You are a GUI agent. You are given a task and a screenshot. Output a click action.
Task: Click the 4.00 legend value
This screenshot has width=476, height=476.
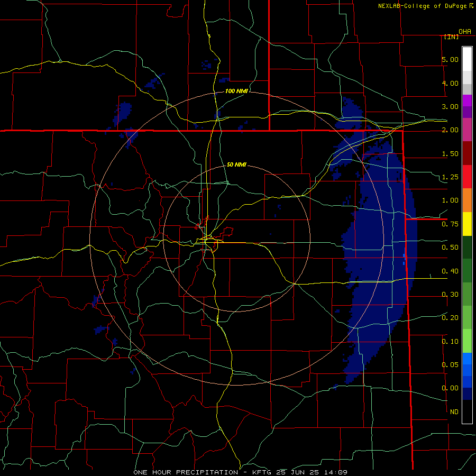(x=450, y=83)
